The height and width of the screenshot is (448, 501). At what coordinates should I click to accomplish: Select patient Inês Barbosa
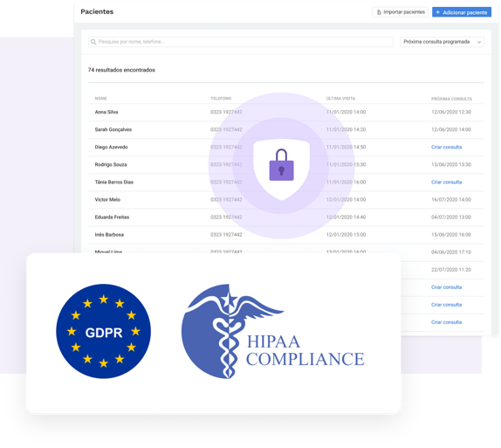[x=109, y=235]
